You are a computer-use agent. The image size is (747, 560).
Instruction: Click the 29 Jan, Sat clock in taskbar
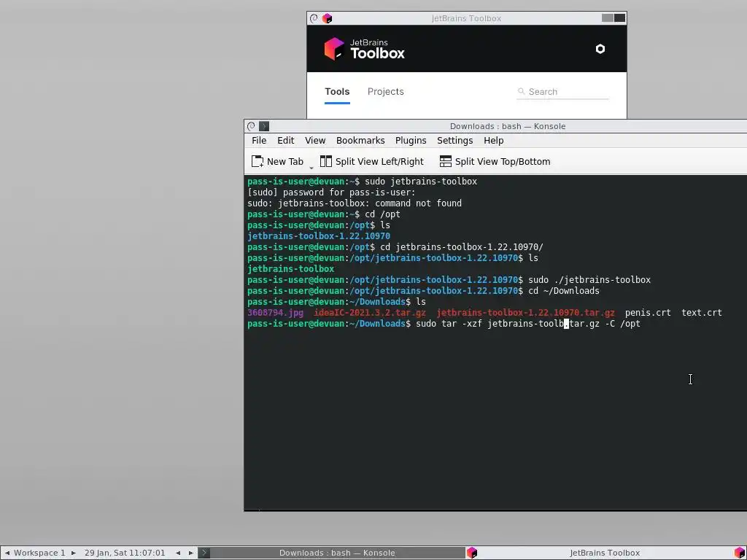(125, 553)
